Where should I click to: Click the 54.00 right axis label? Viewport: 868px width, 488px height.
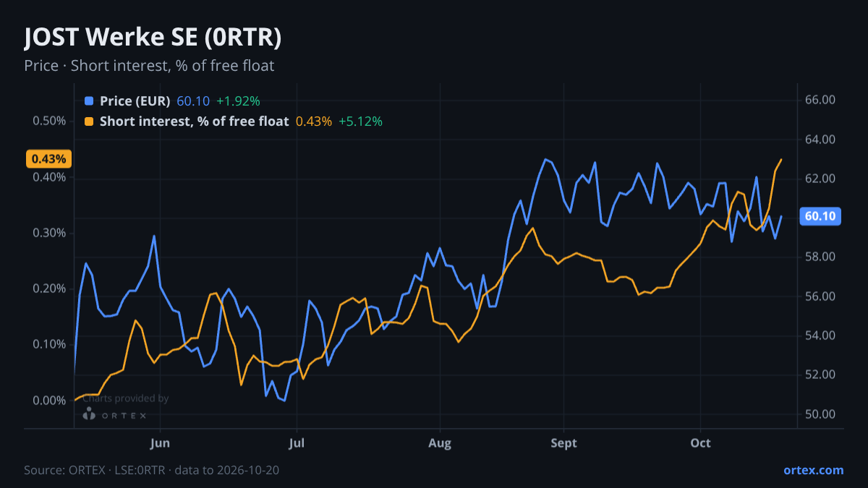(x=821, y=335)
